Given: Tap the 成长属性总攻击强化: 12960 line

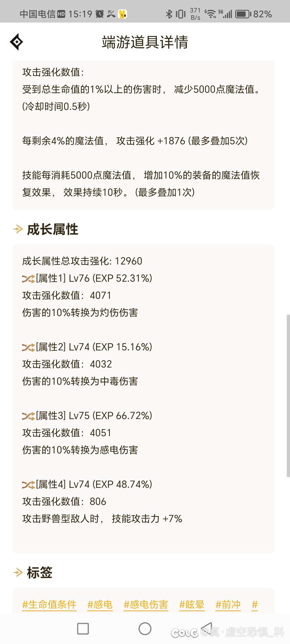Looking at the screenshot, I should tap(82, 261).
